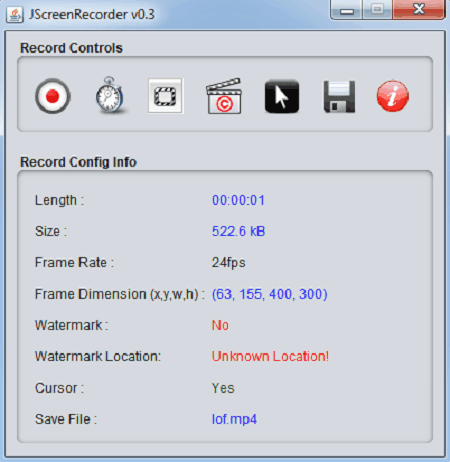450x462 pixels.
Task: Click the Java icon in title bar
Action: [15, 15]
